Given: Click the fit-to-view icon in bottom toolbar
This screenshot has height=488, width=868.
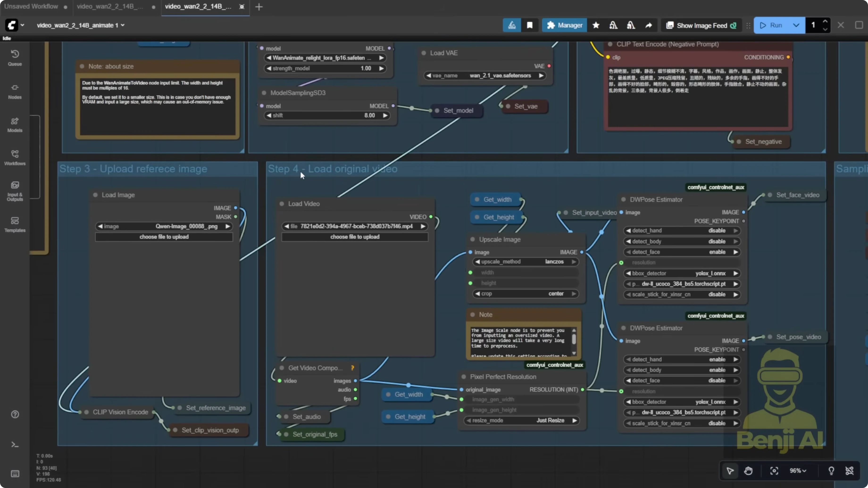Looking at the screenshot, I should (774, 471).
